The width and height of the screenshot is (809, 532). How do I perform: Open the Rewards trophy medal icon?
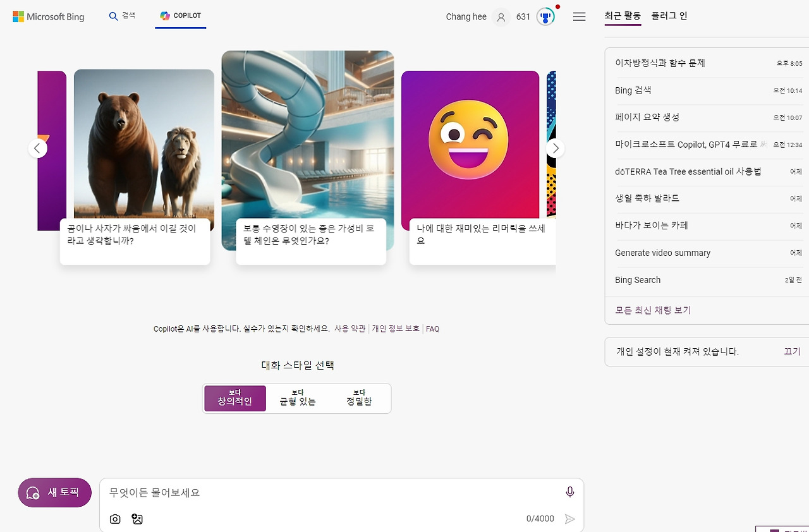(545, 16)
